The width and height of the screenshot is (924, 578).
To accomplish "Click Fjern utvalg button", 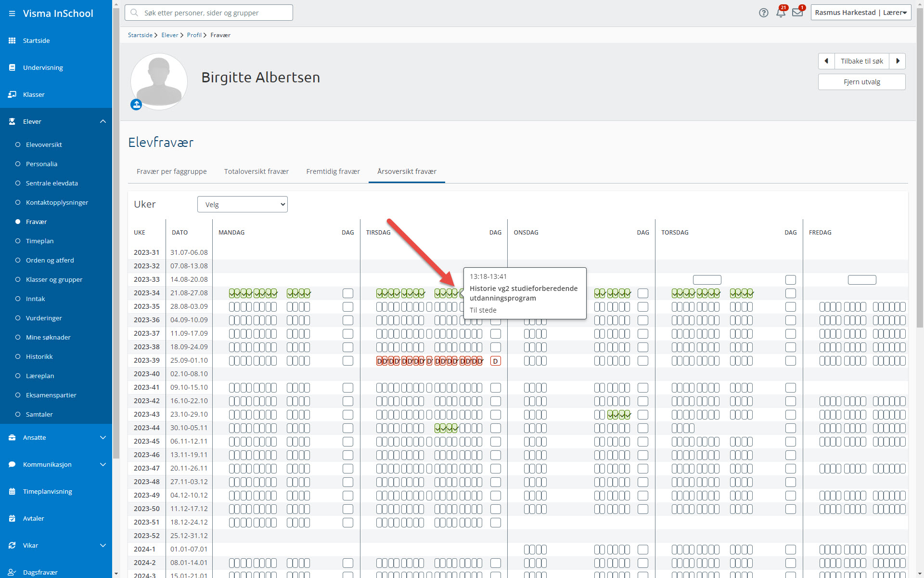I will point(861,82).
